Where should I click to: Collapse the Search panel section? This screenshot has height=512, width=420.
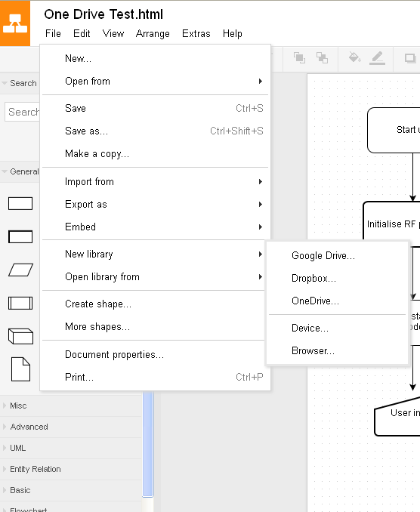coord(20,83)
